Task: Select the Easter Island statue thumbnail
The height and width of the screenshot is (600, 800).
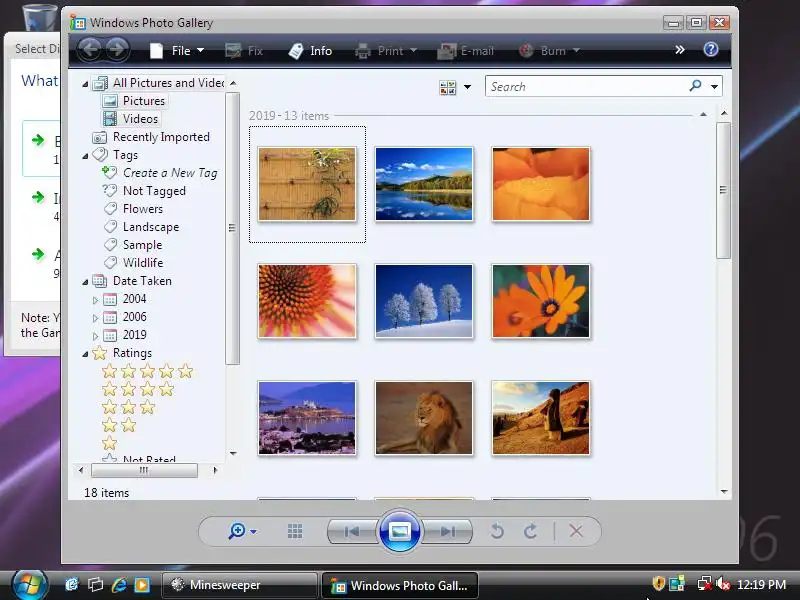Action: pos(541,417)
